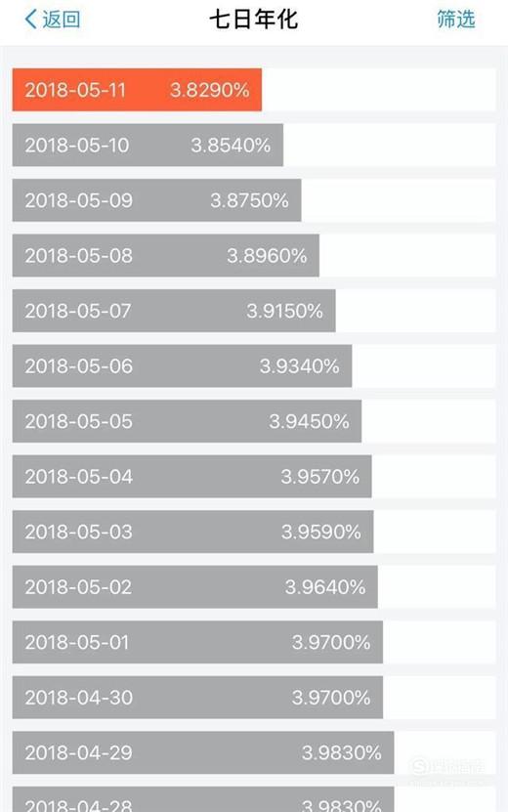Tap the 3.8290% value on orange bar
This screenshot has height=812, width=508.
[210, 90]
